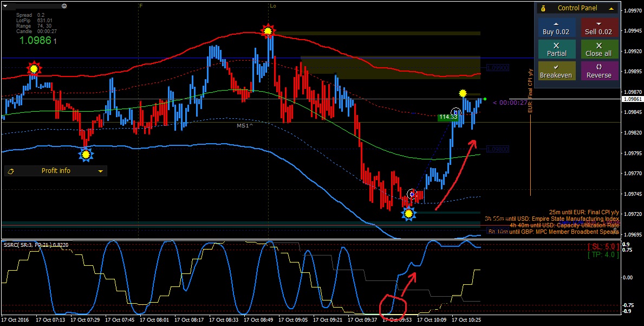Click the Candle 00:00:27 readout
The image size is (644, 326).
click(x=36, y=31)
